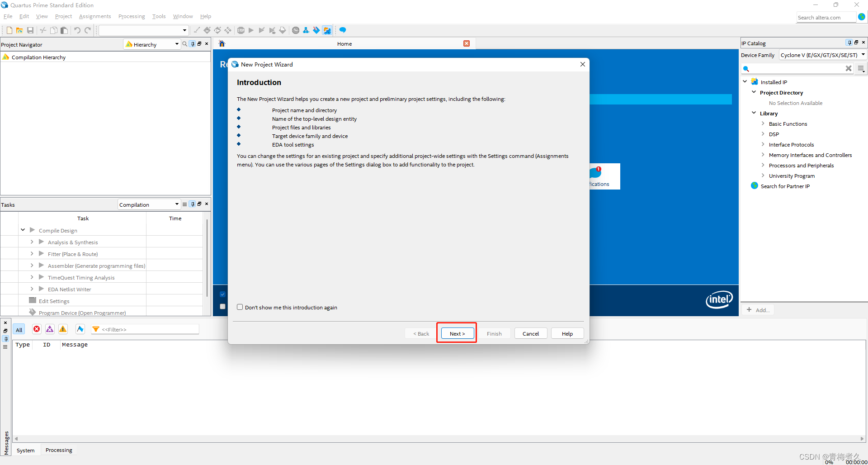Image resolution: width=868 pixels, height=465 pixels.
Task: Filter messages by red error icon
Action: click(37, 329)
